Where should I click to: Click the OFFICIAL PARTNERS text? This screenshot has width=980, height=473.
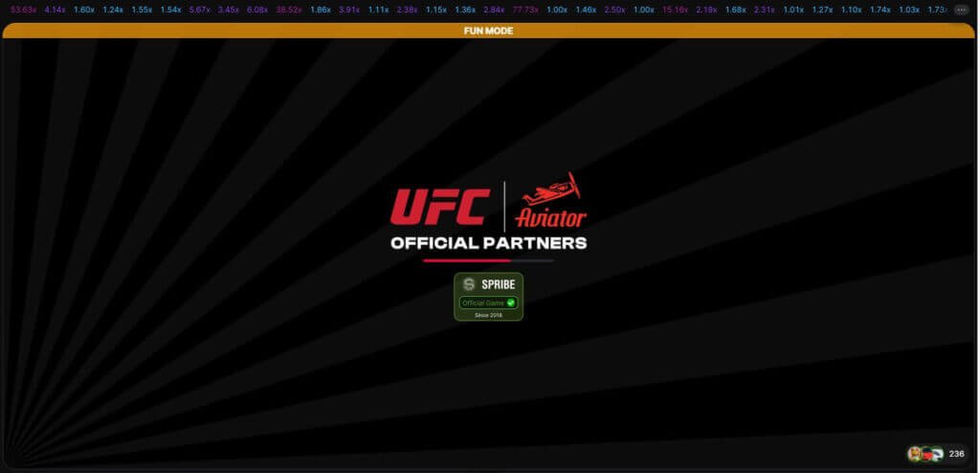(488, 243)
